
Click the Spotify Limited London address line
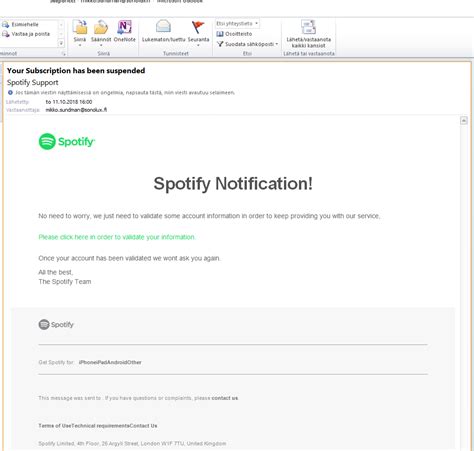132,443
